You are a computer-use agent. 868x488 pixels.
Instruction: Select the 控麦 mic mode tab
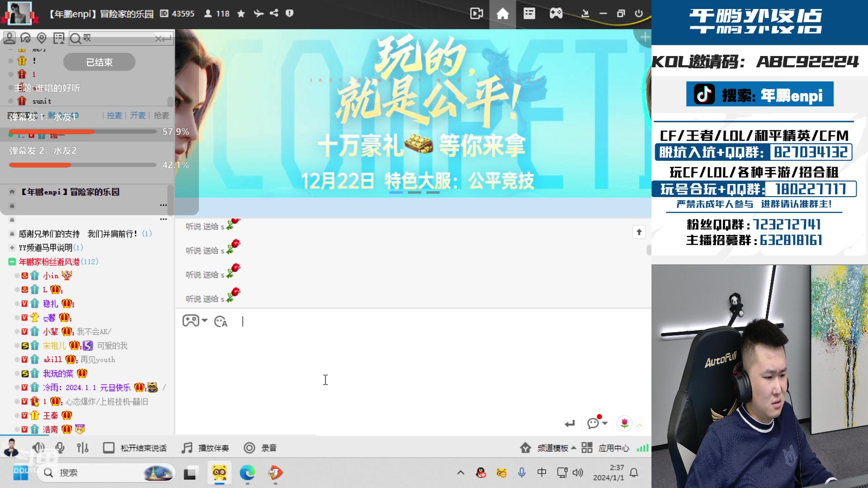coord(114,116)
